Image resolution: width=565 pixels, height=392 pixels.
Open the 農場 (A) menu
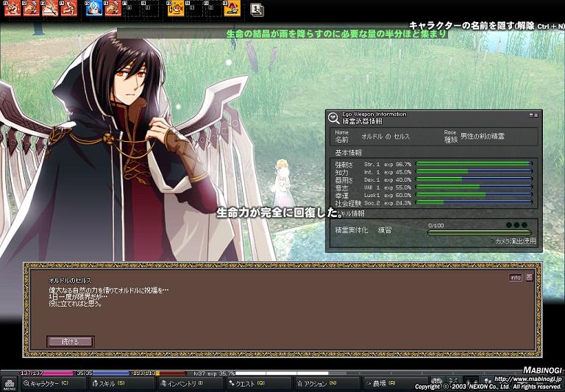(394, 384)
